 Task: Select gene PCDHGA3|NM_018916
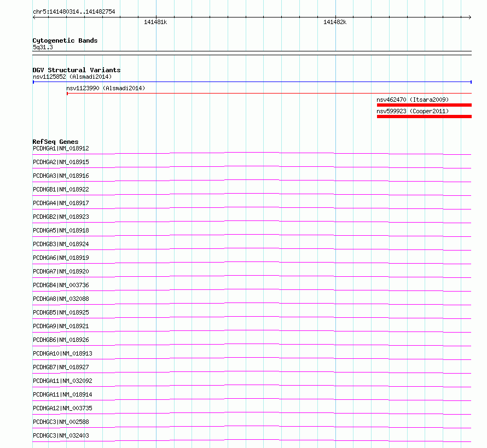pyautogui.click(x=61, y=176)
